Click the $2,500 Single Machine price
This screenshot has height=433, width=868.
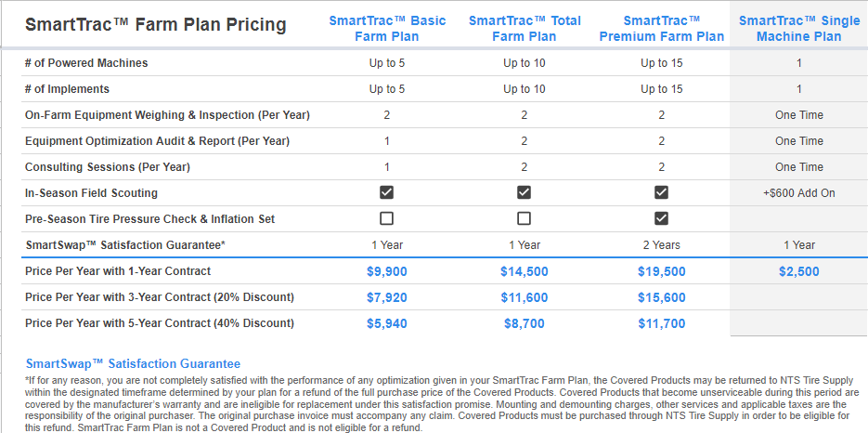pos(798,271)
